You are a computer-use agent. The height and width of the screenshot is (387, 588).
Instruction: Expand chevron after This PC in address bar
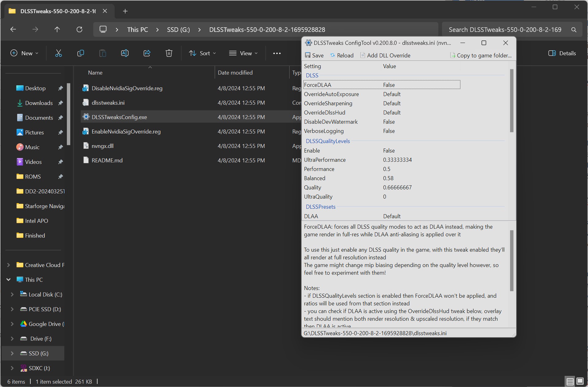click(158, 30)
